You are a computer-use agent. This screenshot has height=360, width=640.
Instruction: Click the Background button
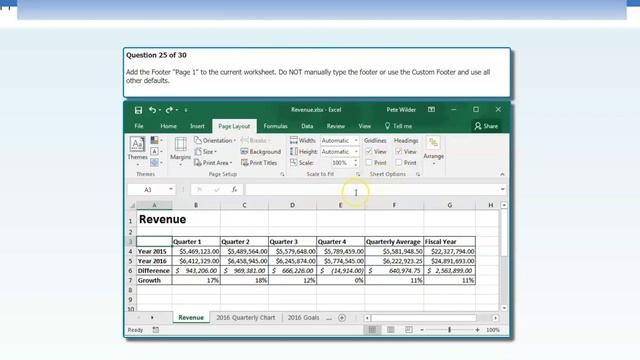pyautogui.click(x=261, y=151)
